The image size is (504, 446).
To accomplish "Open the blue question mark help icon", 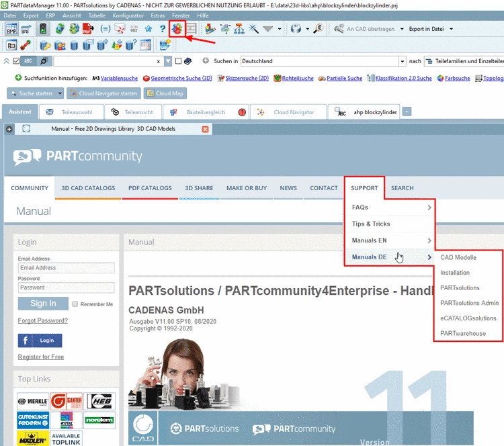I will pos(162,29).
